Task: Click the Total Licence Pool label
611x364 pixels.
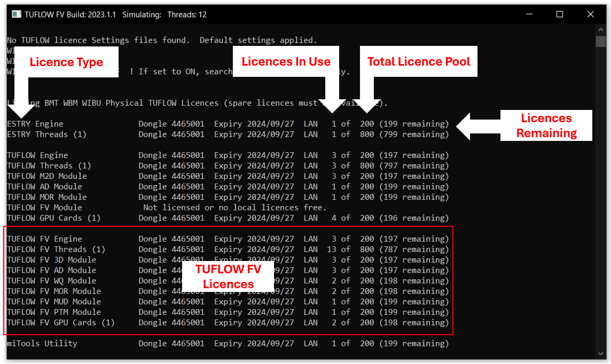Action: (419, 61)
